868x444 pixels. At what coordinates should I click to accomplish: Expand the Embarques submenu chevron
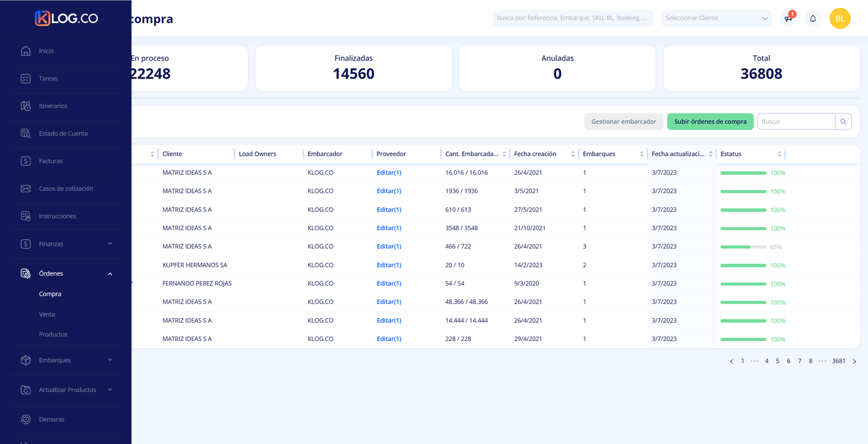click(110, 360)
